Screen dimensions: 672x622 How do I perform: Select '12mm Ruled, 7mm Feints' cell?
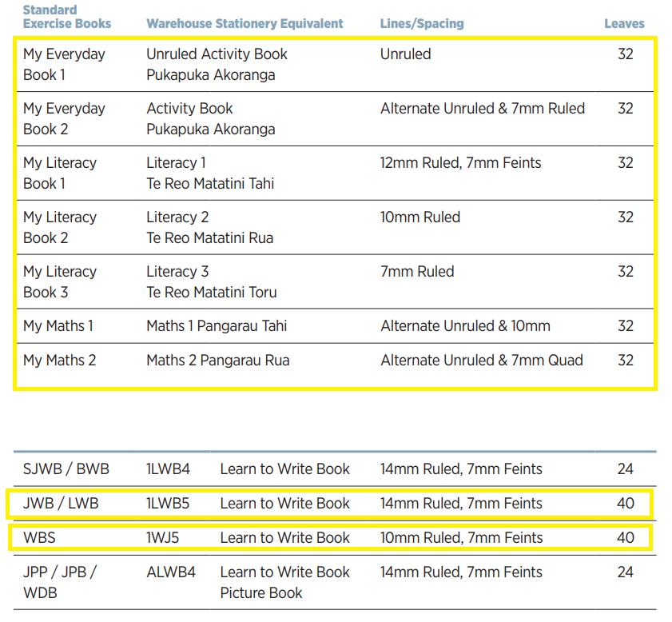[461, 163]
